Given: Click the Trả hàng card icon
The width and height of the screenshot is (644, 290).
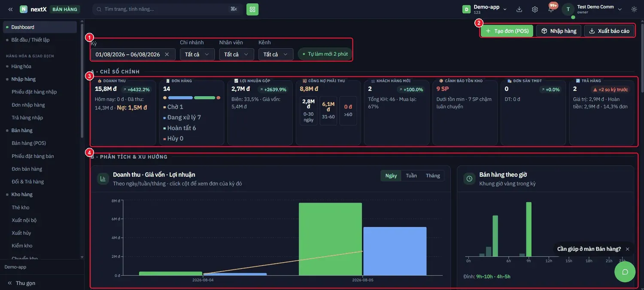Looking at the screenshot, I should 578,81.
